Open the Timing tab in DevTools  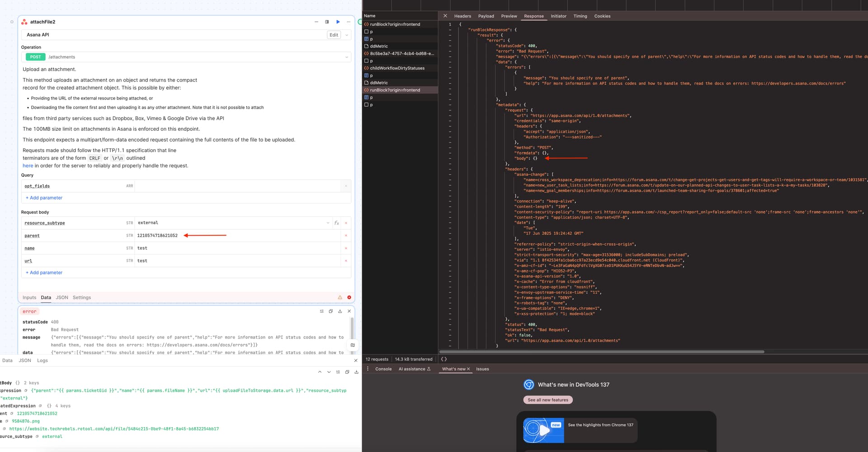[580, 16]
